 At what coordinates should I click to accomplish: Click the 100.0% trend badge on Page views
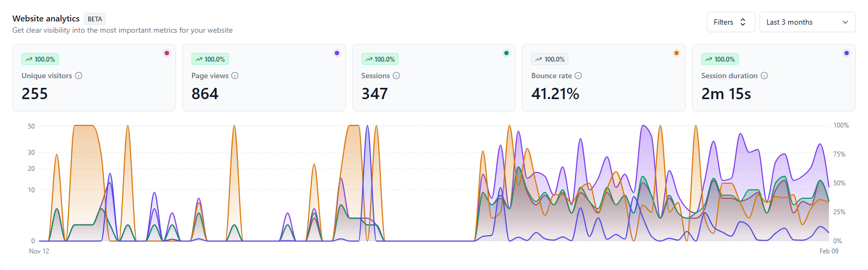coord(210,59)
